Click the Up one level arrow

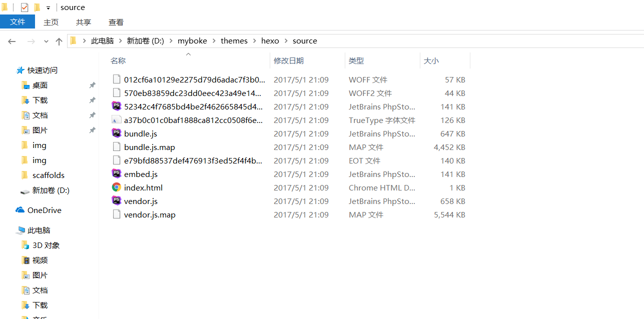point(59,41)
